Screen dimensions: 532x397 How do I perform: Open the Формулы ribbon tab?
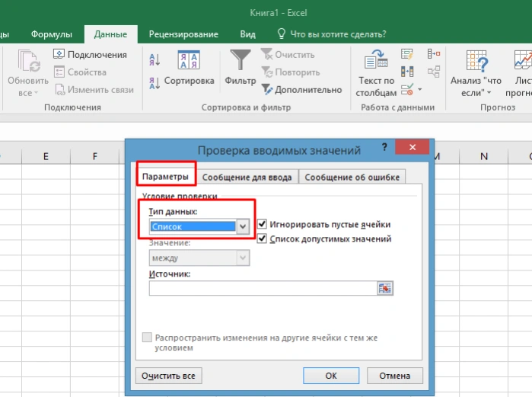(x=52, y=34)
